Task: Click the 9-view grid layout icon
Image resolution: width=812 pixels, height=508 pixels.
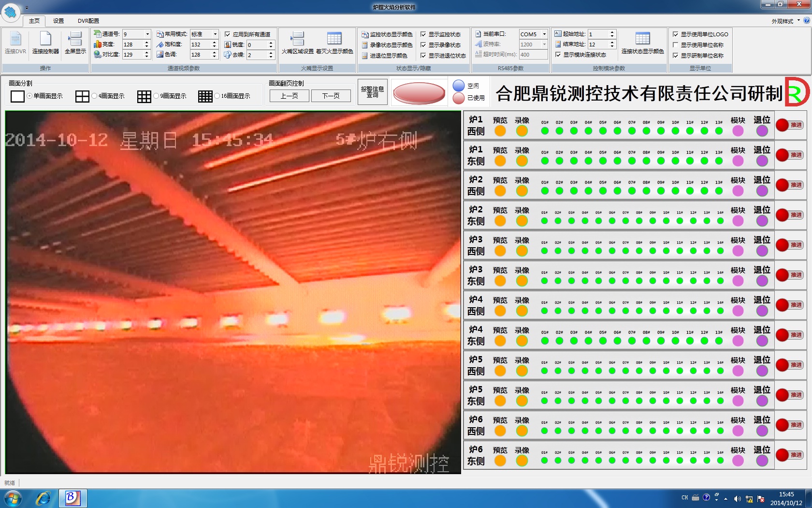Action: [x=144, y=96]
